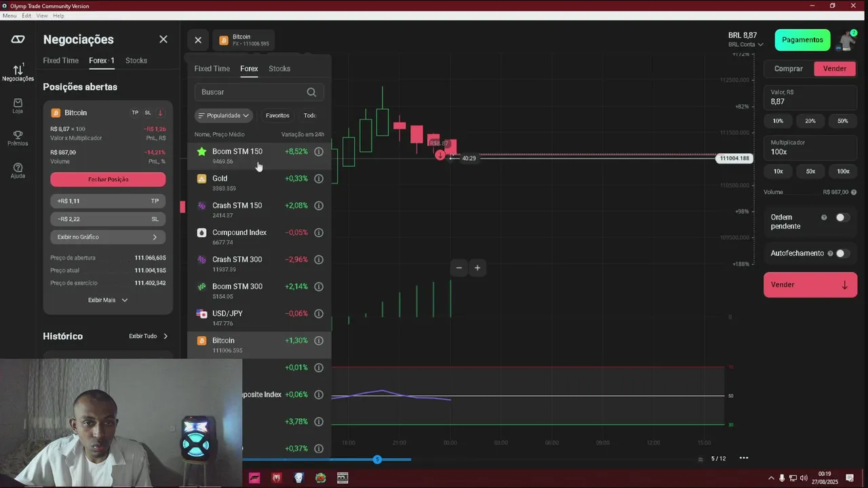Click the large Vender submit button
This screenshot has width=868, height=488.
coord(810,285)
